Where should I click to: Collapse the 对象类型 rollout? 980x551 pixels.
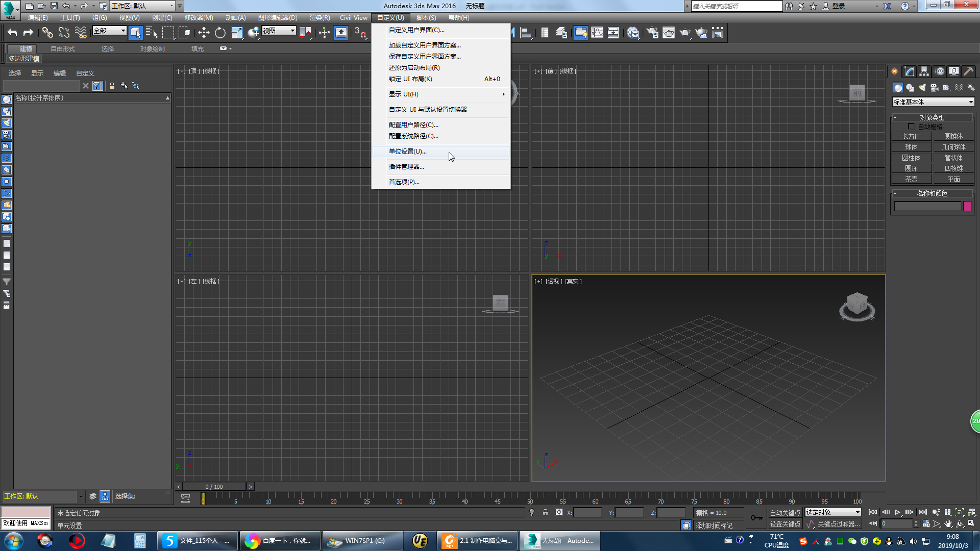(x=933, y=117)
